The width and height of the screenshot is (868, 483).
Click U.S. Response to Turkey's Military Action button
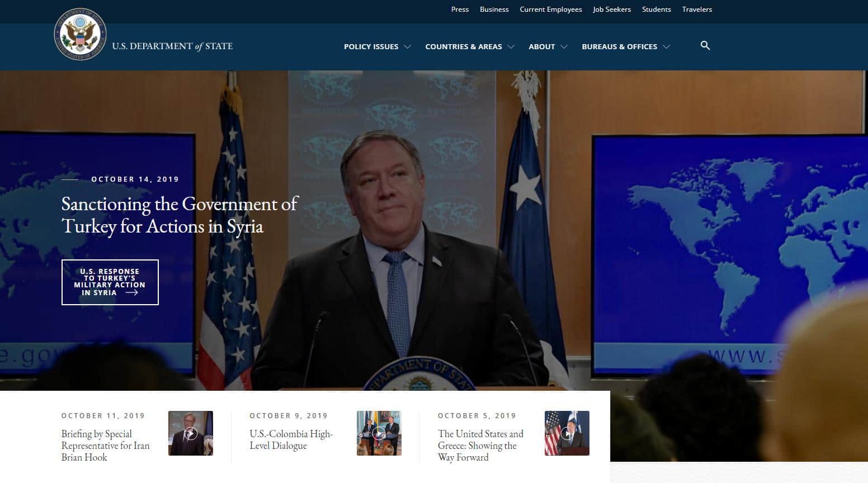coord(110,282)
